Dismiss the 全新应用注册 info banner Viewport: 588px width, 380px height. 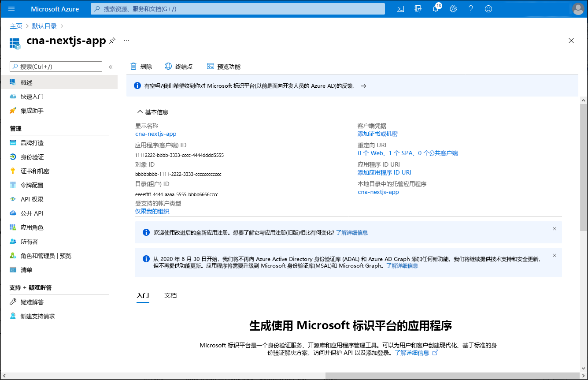tap(555, 229)
